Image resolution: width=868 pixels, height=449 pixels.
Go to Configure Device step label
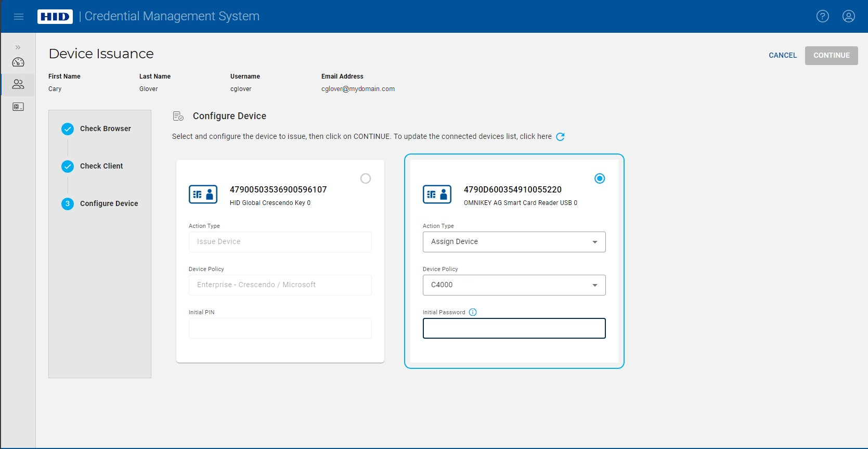coord(109,203)
